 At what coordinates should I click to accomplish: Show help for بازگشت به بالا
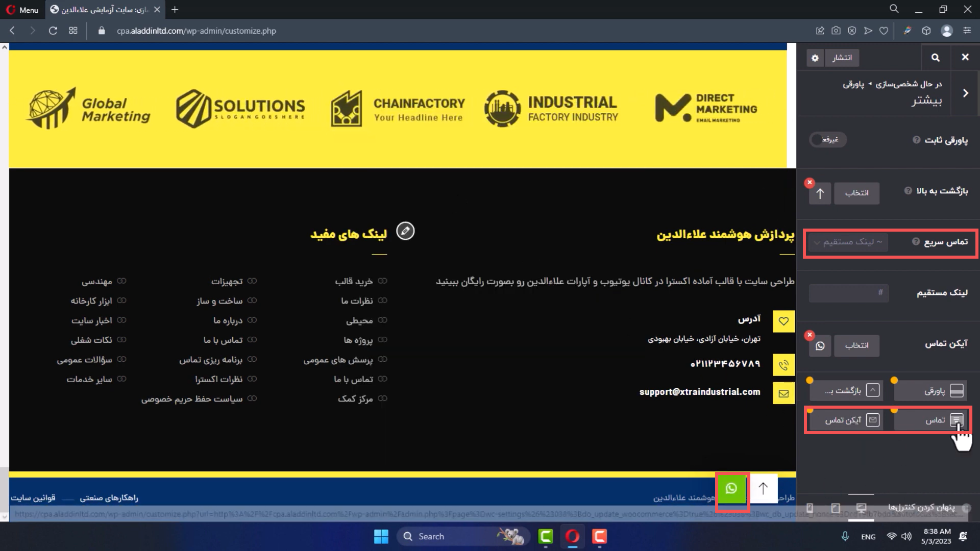[x=908, y=191]
